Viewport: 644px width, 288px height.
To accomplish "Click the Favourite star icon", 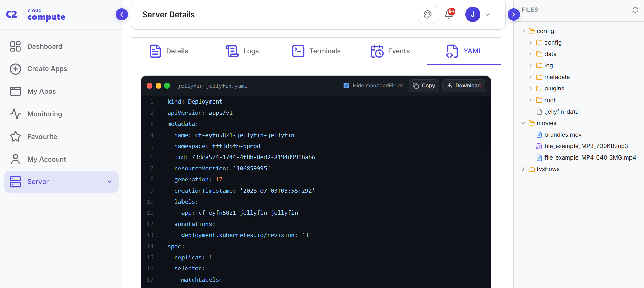I will (16, 137).
